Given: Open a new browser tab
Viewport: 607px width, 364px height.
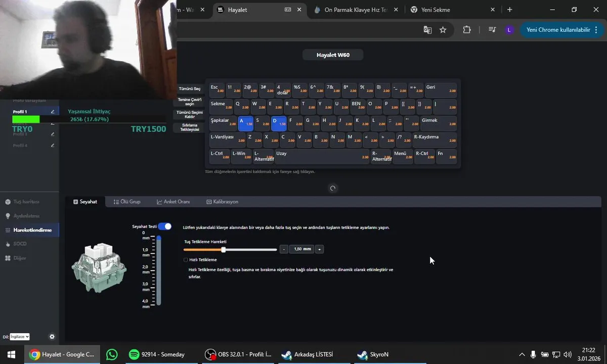Looking at the screenshot, I should (509, 10).
